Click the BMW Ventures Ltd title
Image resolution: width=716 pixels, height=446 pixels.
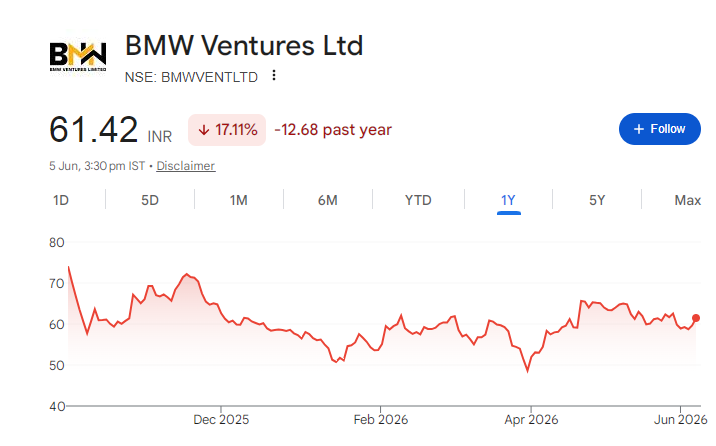point(244,46)
